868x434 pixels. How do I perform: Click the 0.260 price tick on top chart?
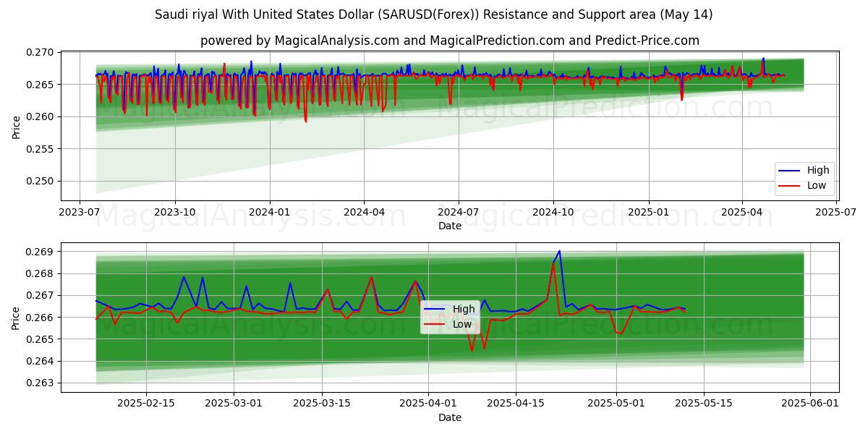(41, 116)
